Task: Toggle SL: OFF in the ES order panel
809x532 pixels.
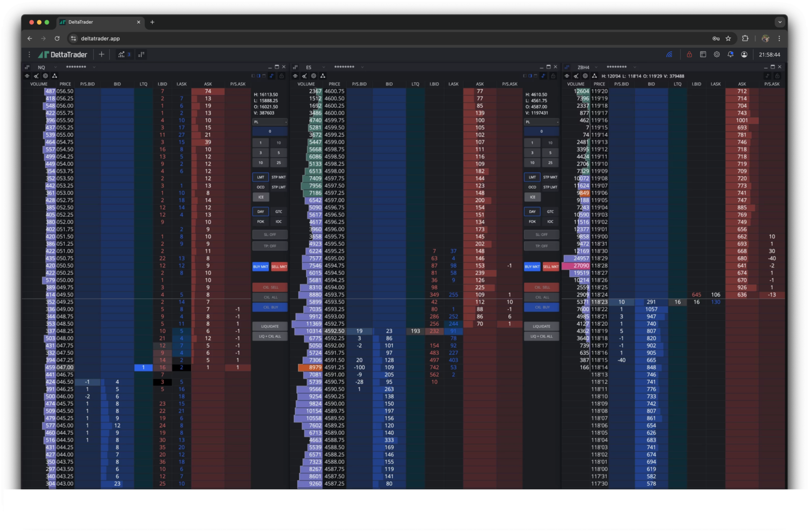Action: tap(541, 234)
